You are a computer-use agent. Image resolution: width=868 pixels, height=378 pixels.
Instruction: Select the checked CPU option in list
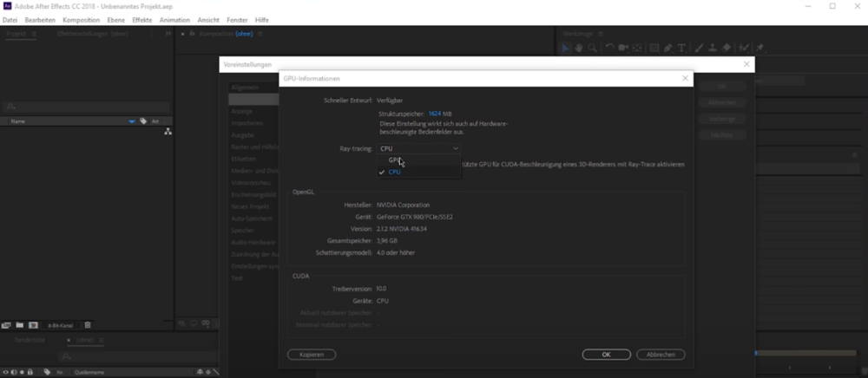click(395, 172)
